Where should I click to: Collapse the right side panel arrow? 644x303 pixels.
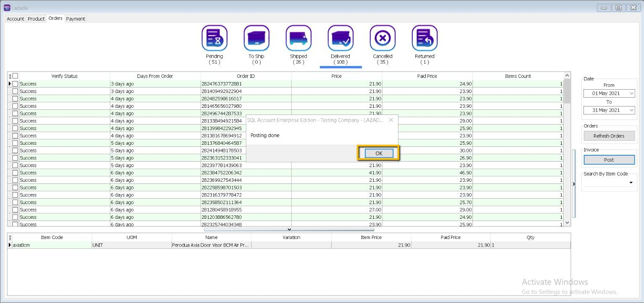coord(574,184)
